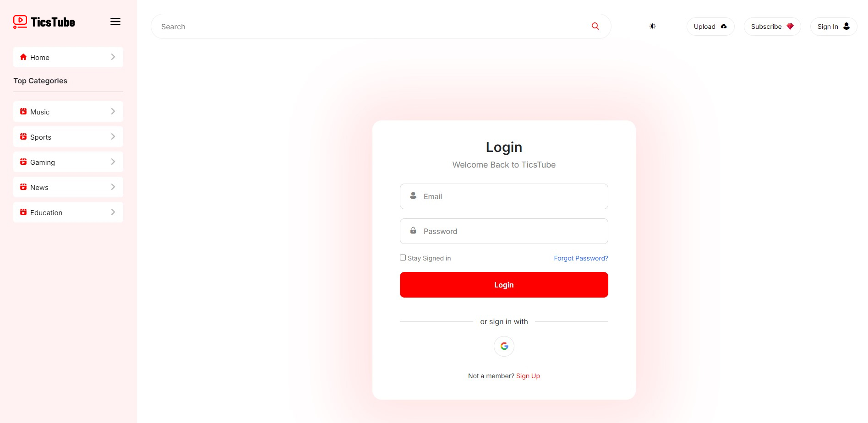Open the Upload button

click(710, 27)
